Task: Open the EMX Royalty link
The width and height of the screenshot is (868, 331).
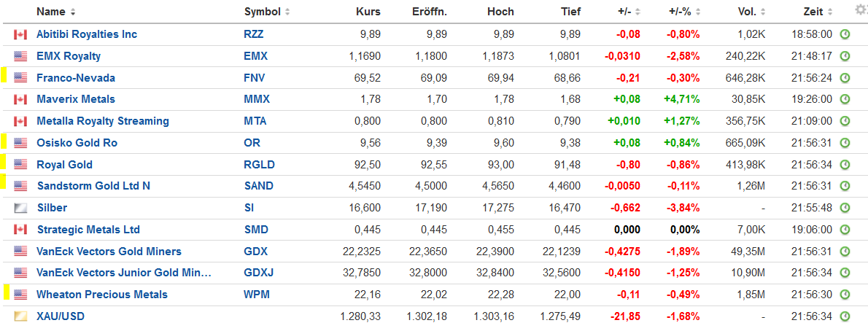Action: pyautogui.click(x=69, y=56)
